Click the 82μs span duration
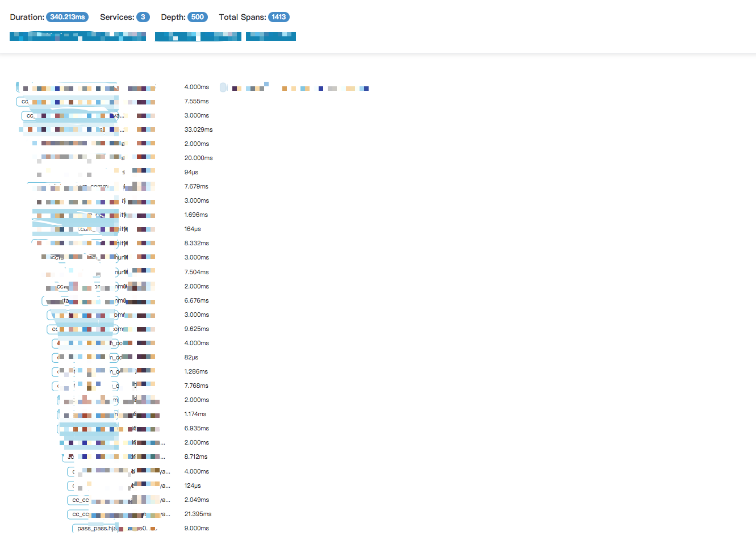The height and width of the screenshot is (536, 756). [191, 357]
